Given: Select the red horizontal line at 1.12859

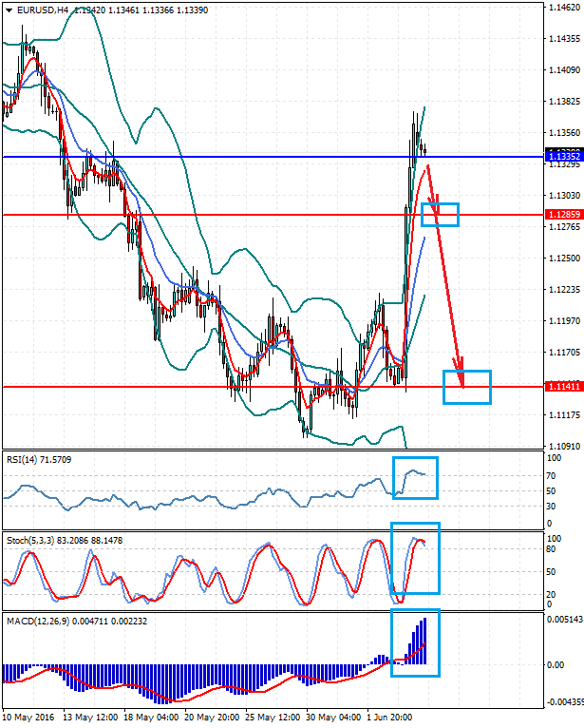Looking at the screenshot, I should click(x=237, y=215).
